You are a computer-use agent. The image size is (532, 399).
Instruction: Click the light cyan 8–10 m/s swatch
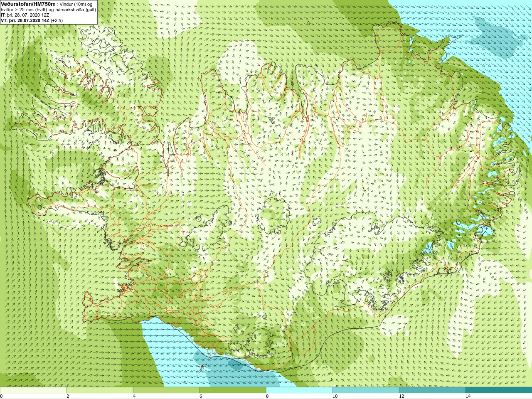click(299, 390)
